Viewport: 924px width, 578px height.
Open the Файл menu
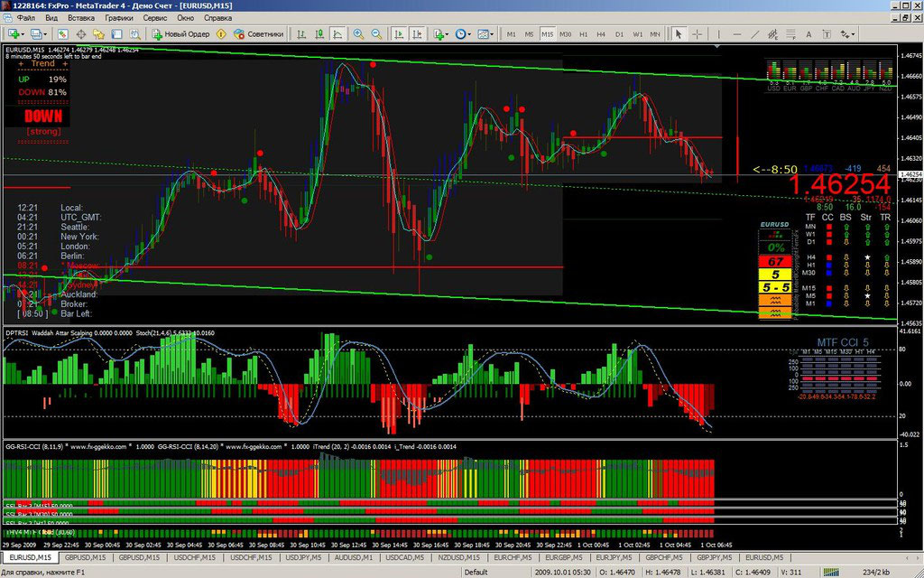tap(26, 18)
